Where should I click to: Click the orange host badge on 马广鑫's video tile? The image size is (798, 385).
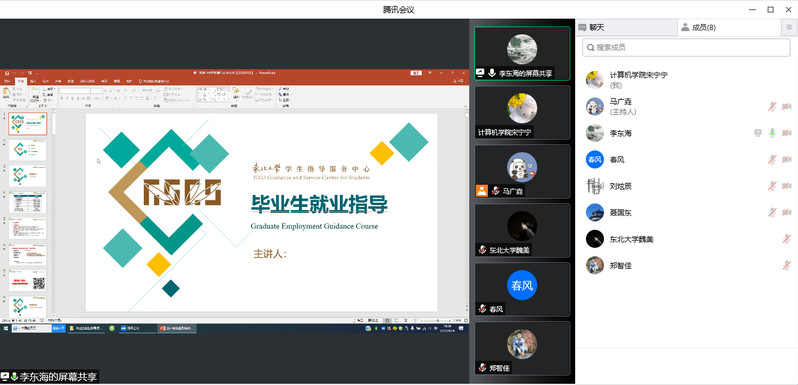tap(481, 190)
